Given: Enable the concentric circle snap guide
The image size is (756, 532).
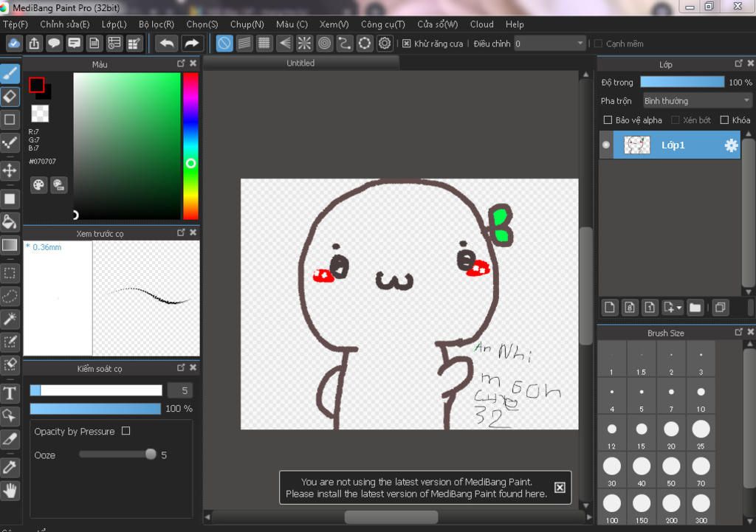Looking at the screenshot, I should point(325,44).
